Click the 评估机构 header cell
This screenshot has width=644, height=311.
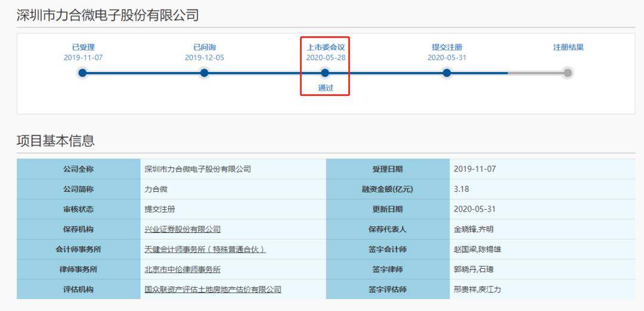(79, 290)
